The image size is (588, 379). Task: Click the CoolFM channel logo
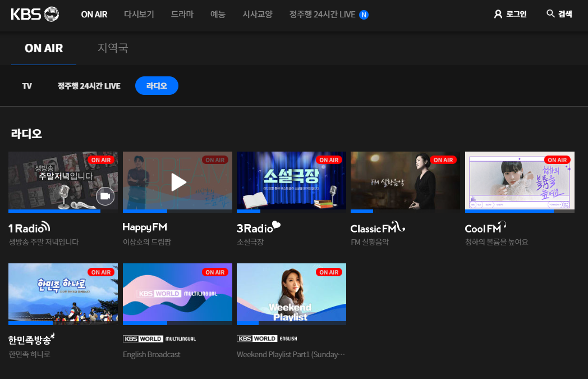tap(485, 227)
